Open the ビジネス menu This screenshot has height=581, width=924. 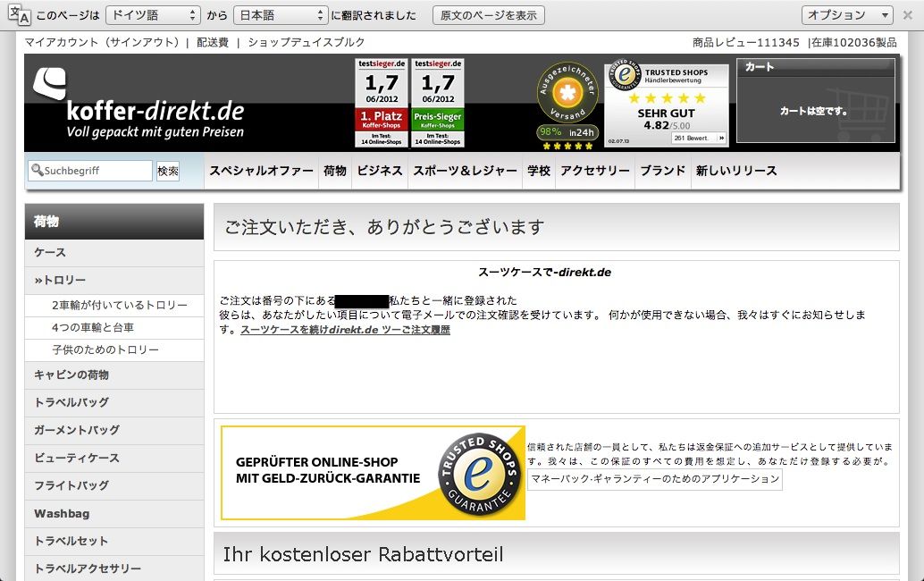380,171
